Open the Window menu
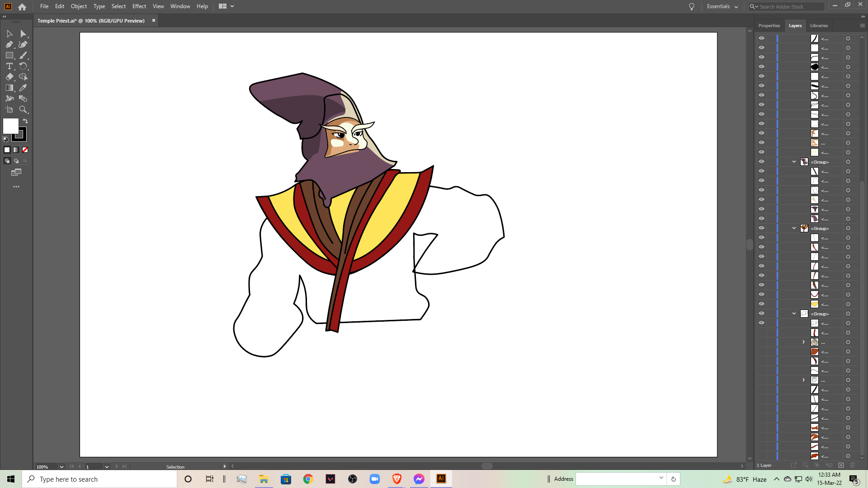The image size is (868, 488). [x=180, y=6]
